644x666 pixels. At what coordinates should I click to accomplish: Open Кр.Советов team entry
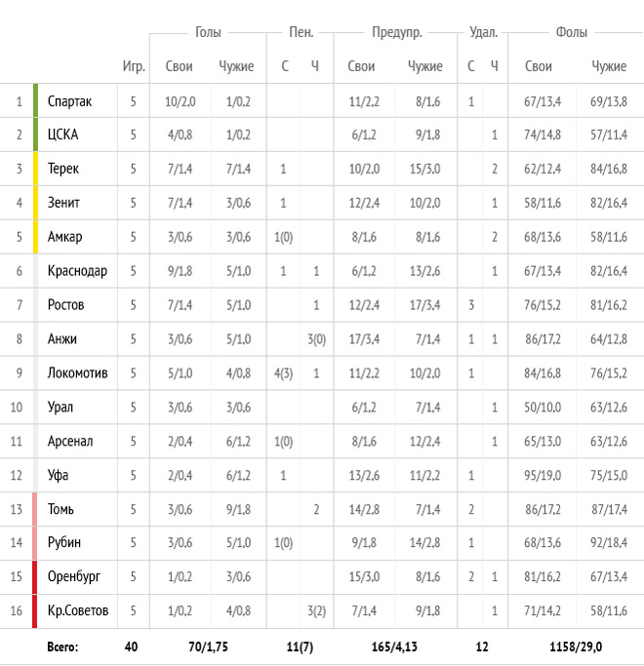click(78, 610)
